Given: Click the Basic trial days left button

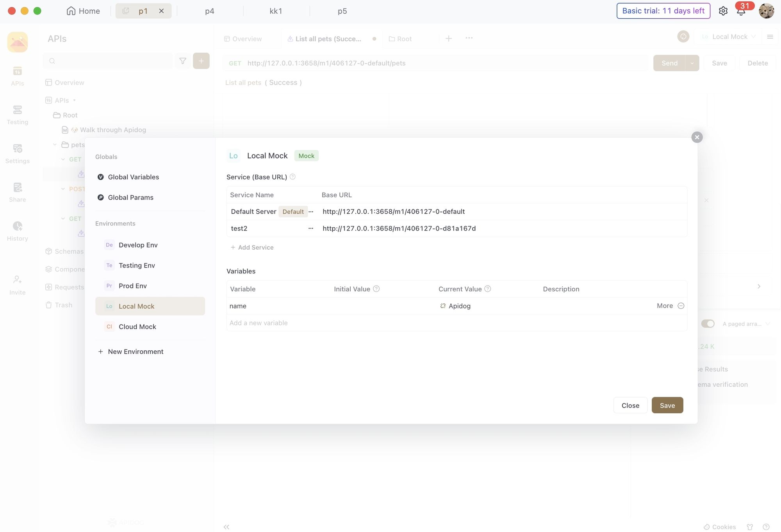Looking at the screenshot, I should (663, 11).
